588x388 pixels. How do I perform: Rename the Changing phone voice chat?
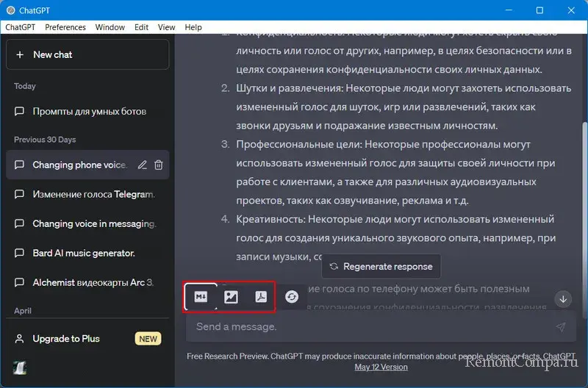[143, 165]
